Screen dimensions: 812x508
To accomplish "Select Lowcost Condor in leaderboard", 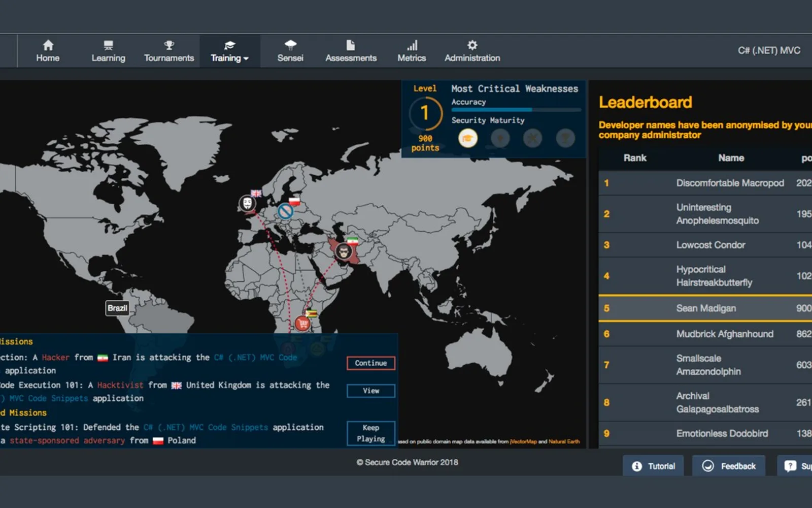I will (705, 245).
